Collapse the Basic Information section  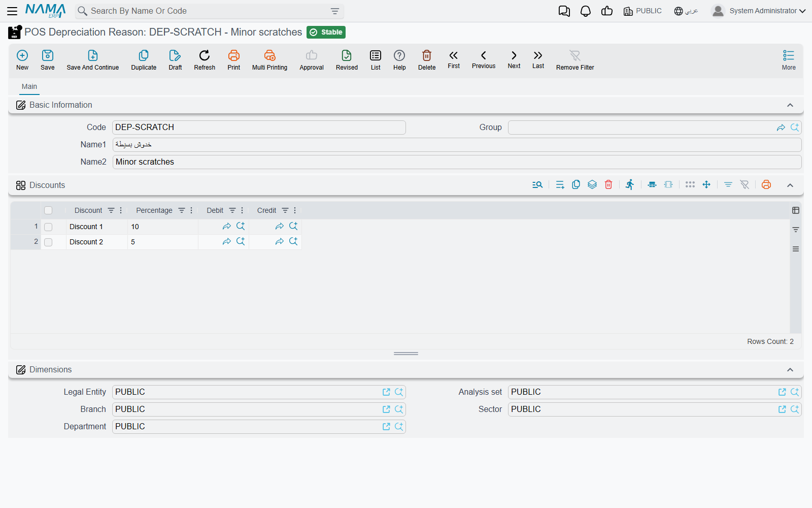(790, 105)
